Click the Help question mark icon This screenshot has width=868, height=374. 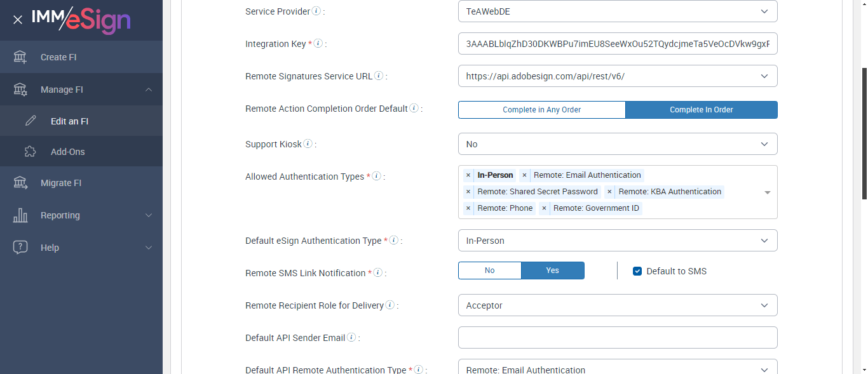pyautogui.click(x=20, y=248)
